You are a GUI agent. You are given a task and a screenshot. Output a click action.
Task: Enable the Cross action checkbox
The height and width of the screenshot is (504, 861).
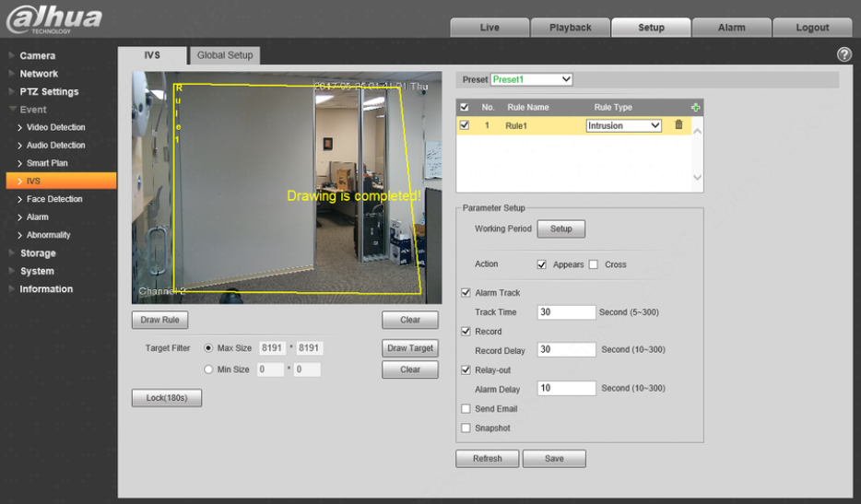coord(594,264)
